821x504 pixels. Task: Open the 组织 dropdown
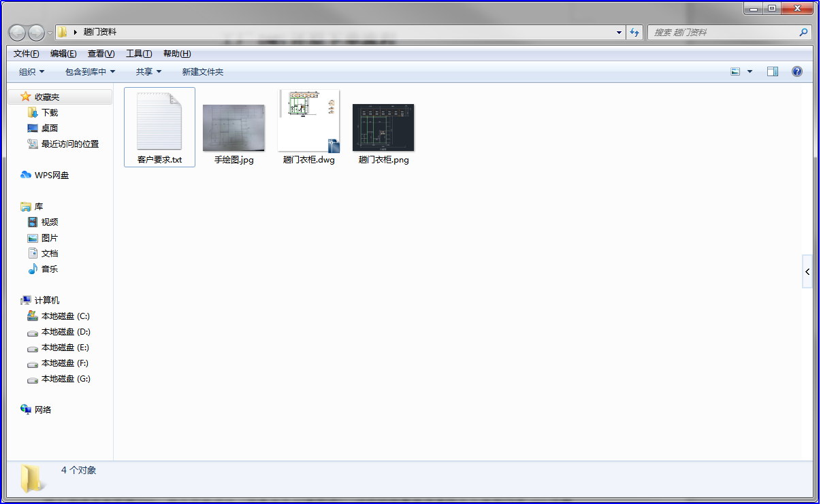(x=31, y=71)
